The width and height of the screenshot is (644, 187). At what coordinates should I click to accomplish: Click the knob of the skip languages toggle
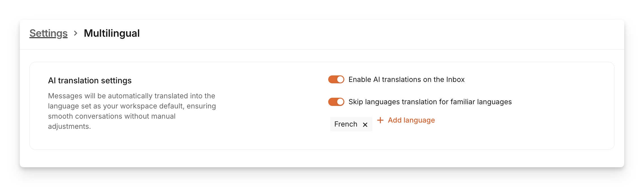pos(340,102)
